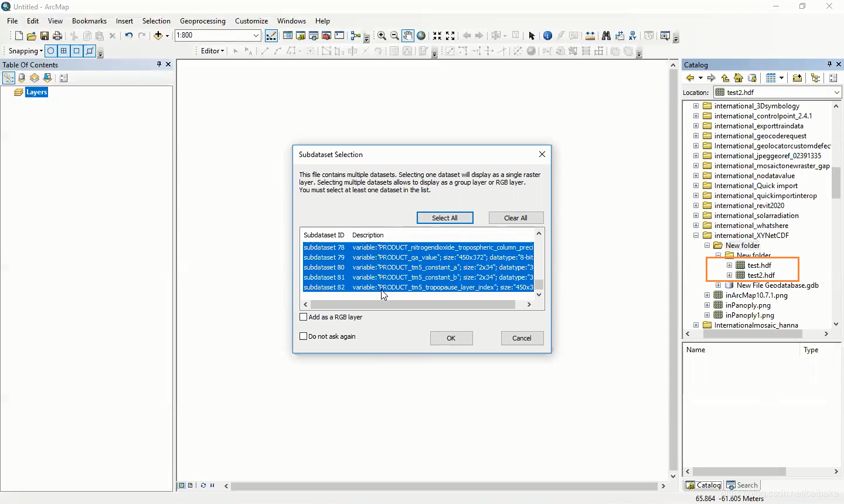Switch to the Search tab
Screen dimensions: 844x504
tap(743, 485)
